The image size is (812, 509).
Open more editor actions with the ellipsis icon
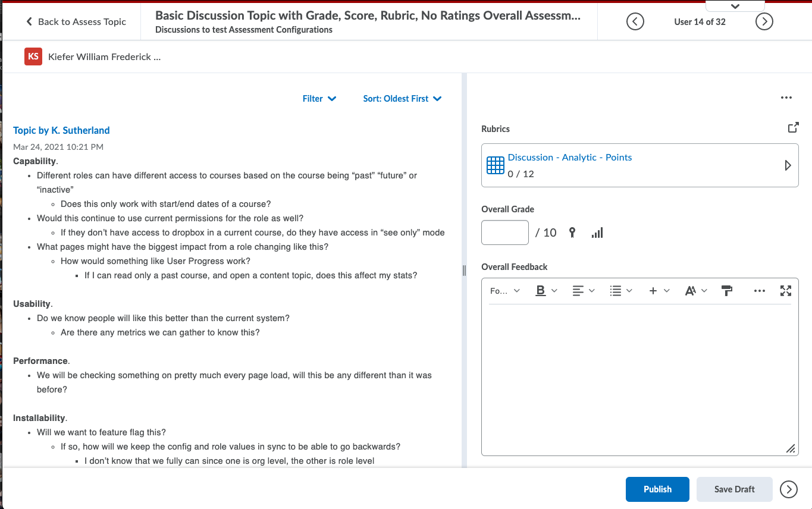click(760, 290)
